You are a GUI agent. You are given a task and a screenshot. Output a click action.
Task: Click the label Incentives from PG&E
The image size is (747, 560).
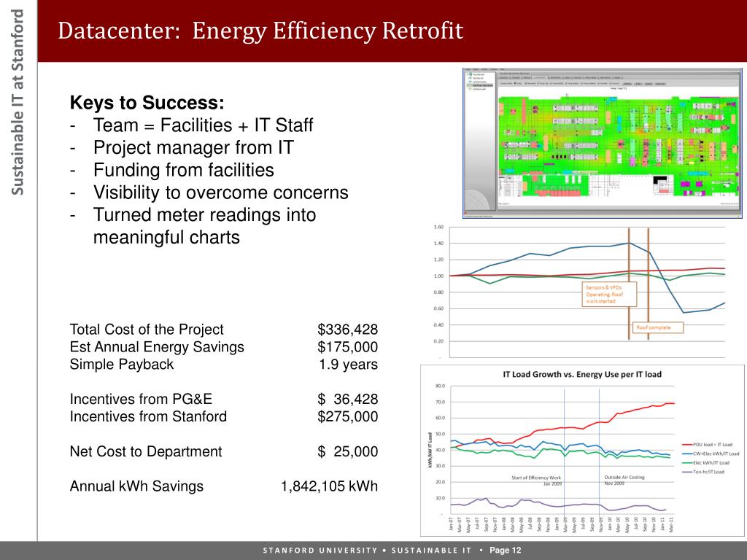[141, 399]
